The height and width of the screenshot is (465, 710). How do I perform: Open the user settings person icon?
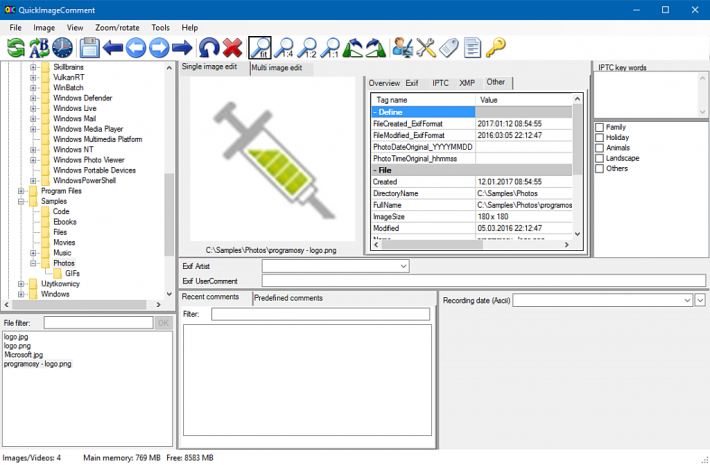tap(403, 48)
